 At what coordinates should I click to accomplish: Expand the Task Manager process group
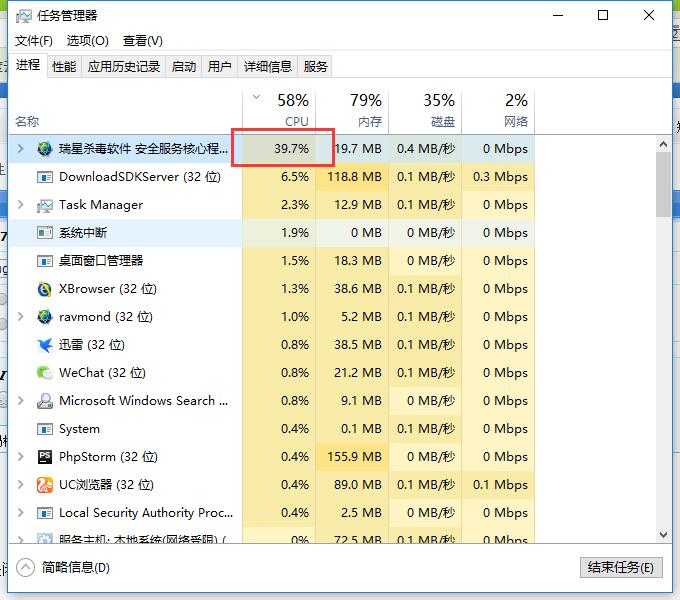pyautogui.click(x=20, y=205)
